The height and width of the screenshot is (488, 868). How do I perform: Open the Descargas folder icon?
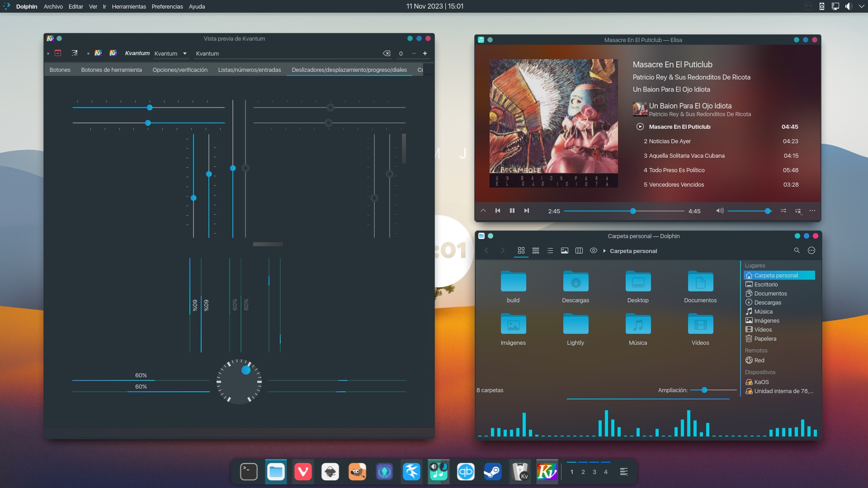pos(576,281)
